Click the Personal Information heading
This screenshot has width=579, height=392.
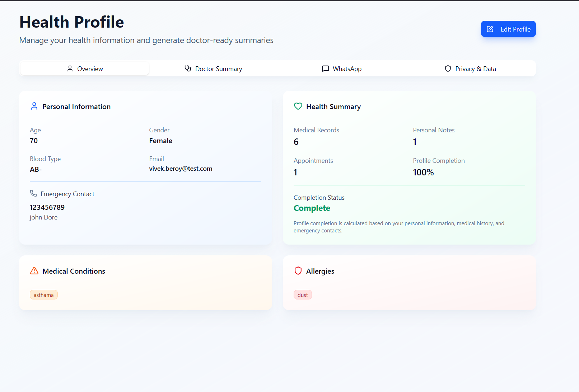76,107
